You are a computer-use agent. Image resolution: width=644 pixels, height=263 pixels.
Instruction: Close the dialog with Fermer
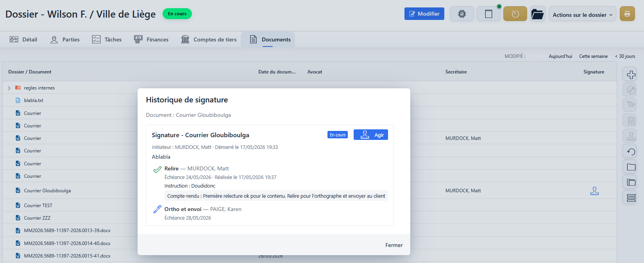point(394,245)
